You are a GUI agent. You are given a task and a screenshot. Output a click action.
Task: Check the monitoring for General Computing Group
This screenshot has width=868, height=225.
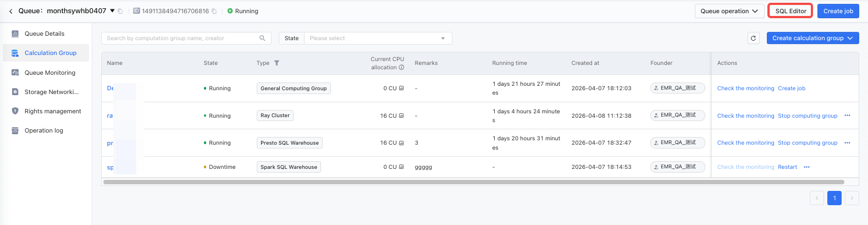pos(745,89)
